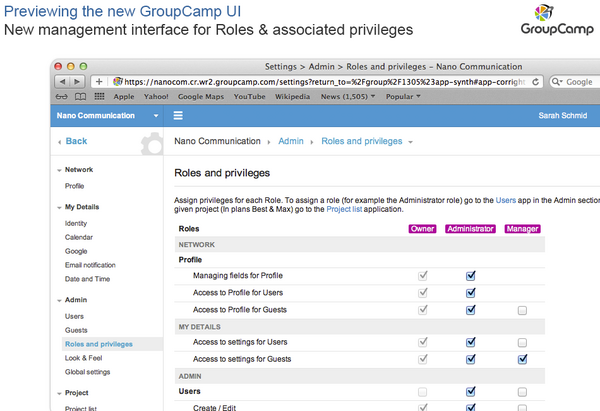This screenshot has width=600, height=411.
Task: Select Profile in the sidebar
Action: pyautogui.click(x=75, y=186)
